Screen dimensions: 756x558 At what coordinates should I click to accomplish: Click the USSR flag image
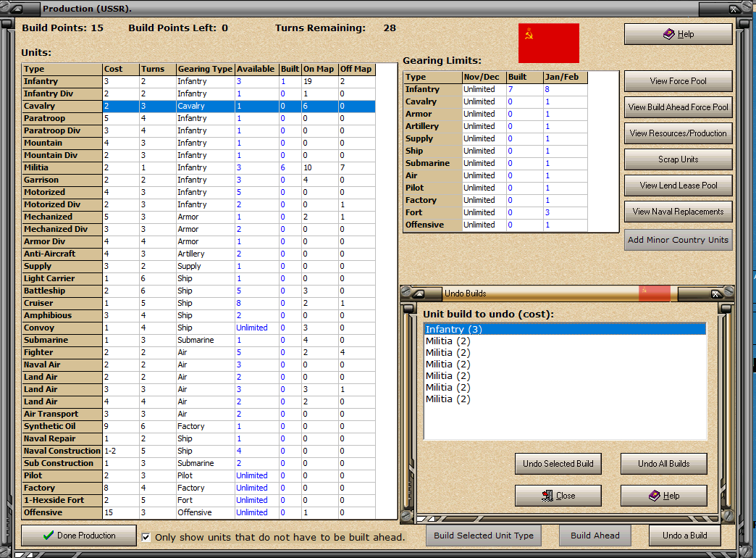549,43
